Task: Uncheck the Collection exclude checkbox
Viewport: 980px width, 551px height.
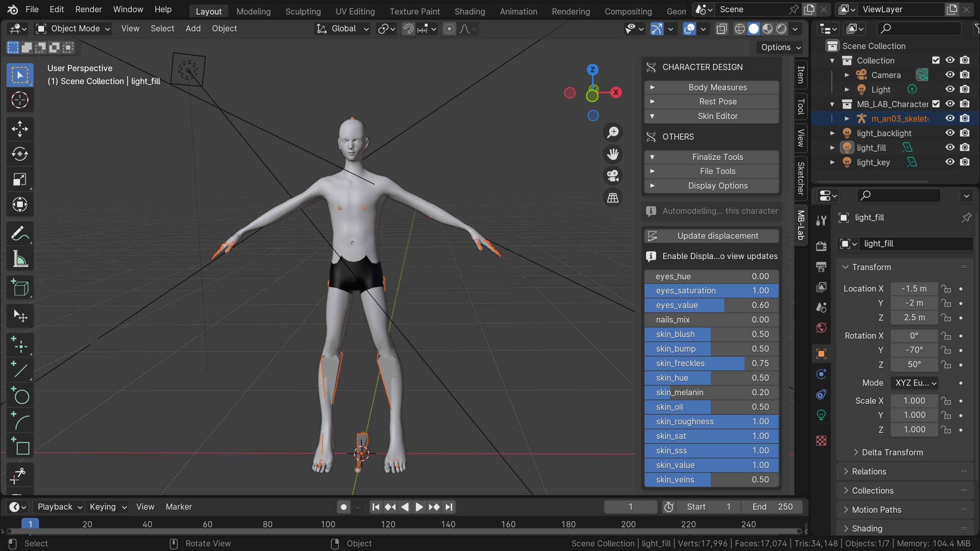Action: pos(936,60)
